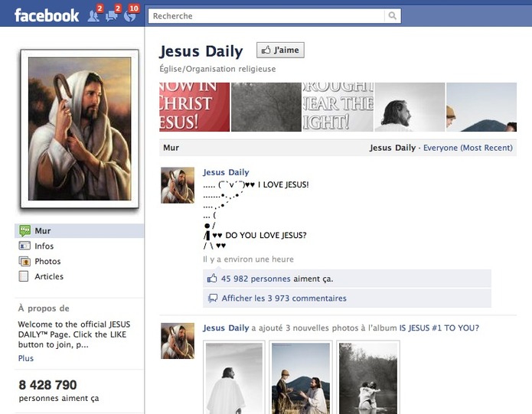
Task: Open the red 'Christ Jesus' banner photo
Action: (194, 107)
